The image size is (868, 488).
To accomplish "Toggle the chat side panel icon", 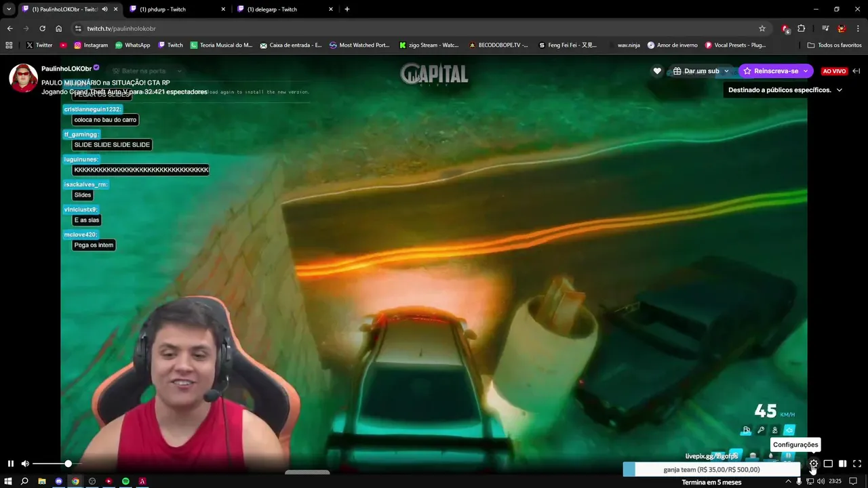I will click(x=842, y=464).
